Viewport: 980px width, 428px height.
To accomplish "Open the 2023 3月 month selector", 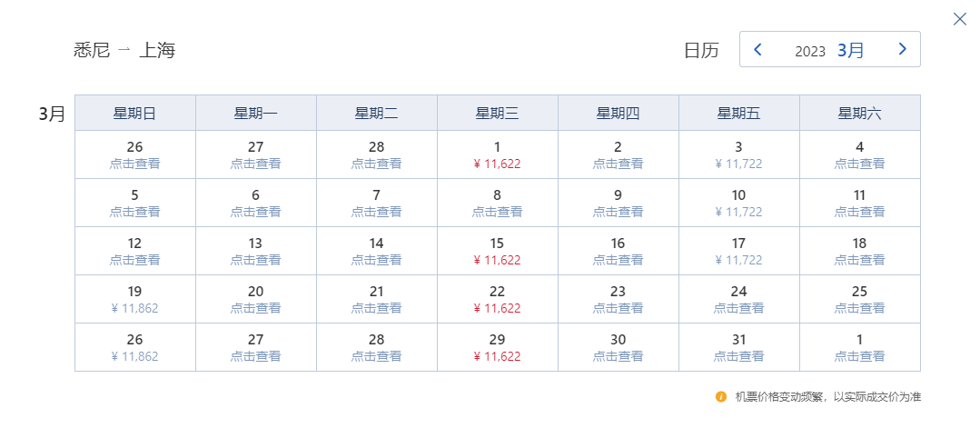I will [x=829, y=50].
